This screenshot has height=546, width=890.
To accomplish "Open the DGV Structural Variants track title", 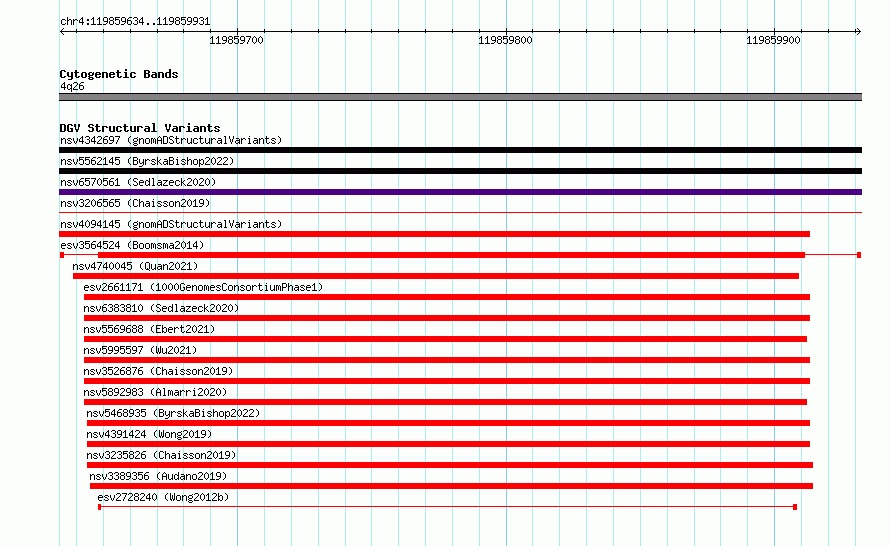I will [140, 128].
